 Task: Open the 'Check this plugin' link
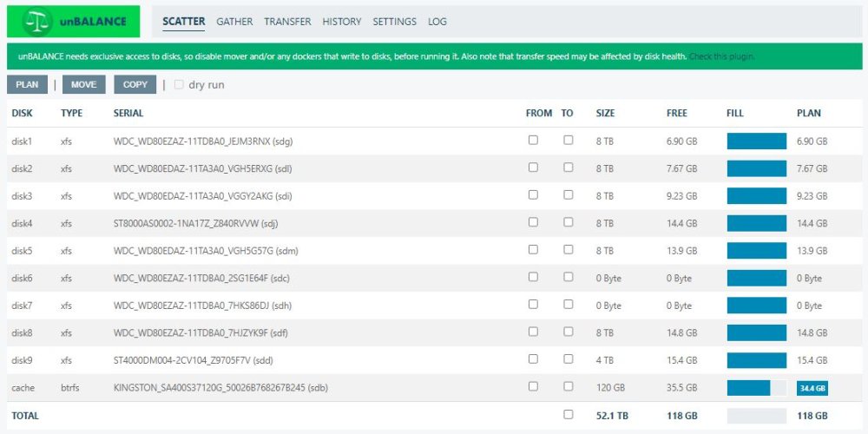click(722, 56)
